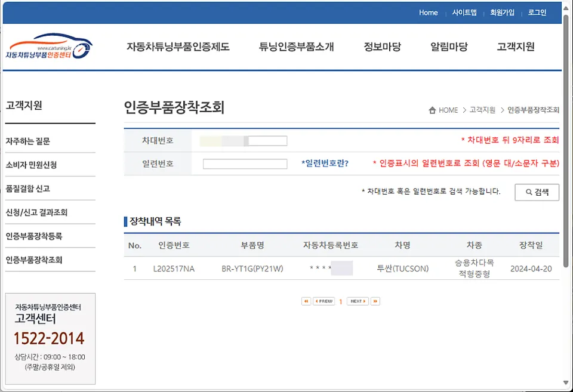The height and width of the screenshot is (392, 573).
Task: Click the 장착일 column header
Action: click(x=531, y=245)
